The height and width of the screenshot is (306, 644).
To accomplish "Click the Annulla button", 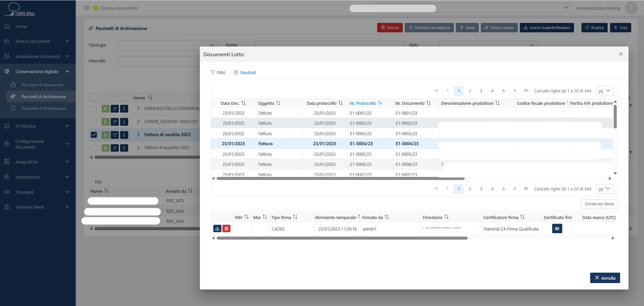I will (605, 278).
